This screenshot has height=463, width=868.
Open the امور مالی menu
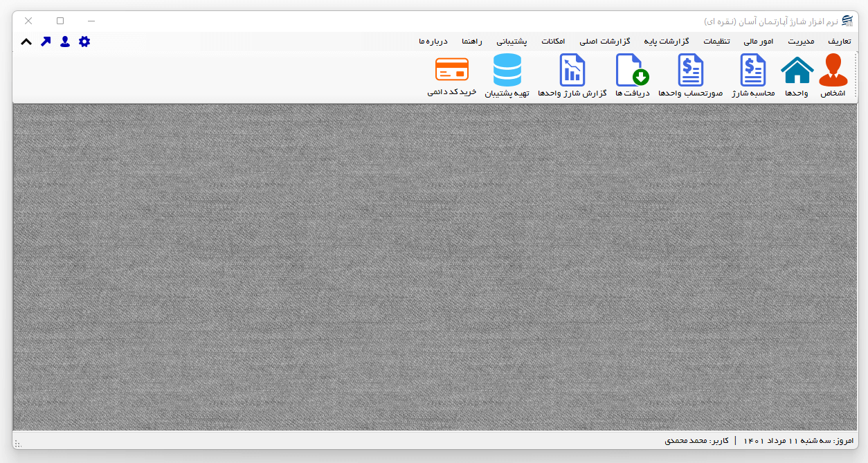(760, 42)
